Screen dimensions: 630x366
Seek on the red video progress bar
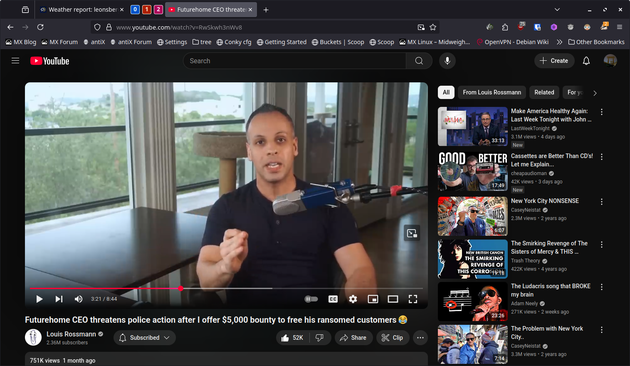coord(105,288)
